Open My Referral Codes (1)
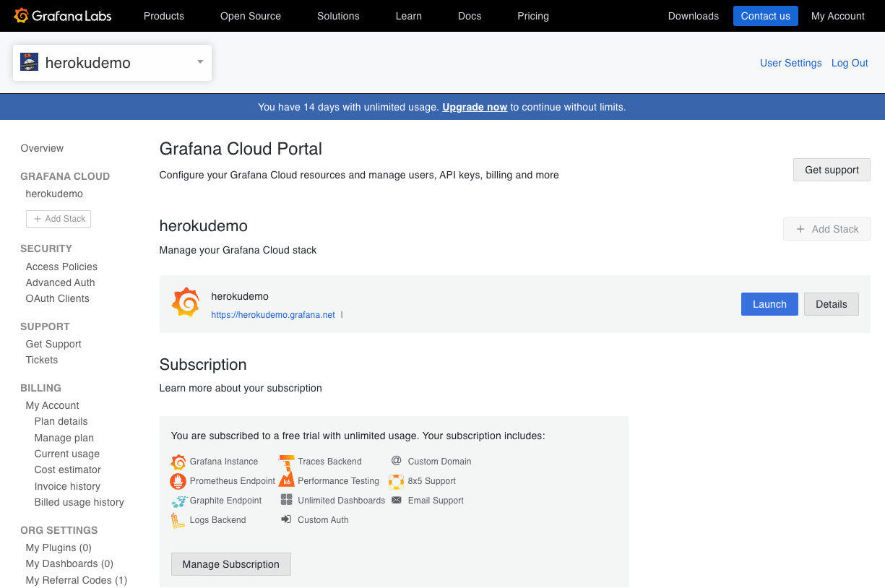This screenshot has height=588, width=885. (77, 580)
